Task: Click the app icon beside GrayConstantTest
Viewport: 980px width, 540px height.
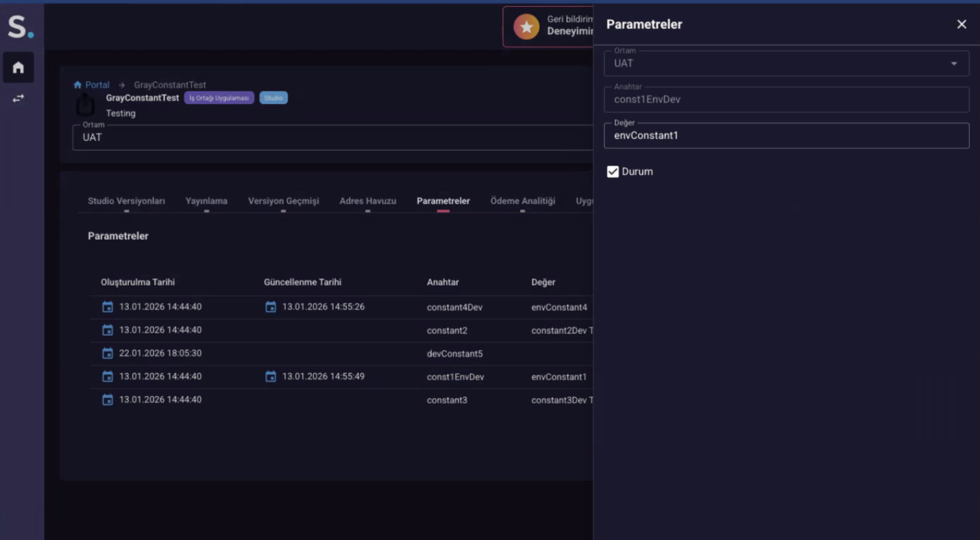Action: coord(86,106)
